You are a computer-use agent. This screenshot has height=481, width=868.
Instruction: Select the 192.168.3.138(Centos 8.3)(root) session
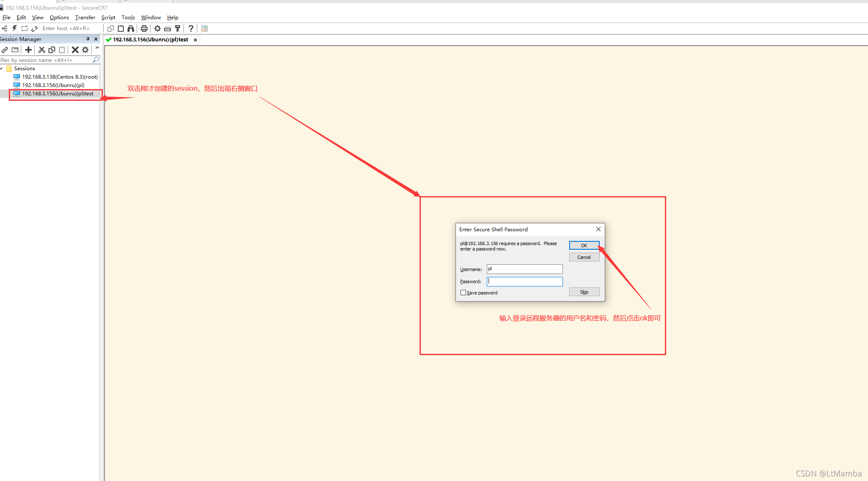coord(59,77)
